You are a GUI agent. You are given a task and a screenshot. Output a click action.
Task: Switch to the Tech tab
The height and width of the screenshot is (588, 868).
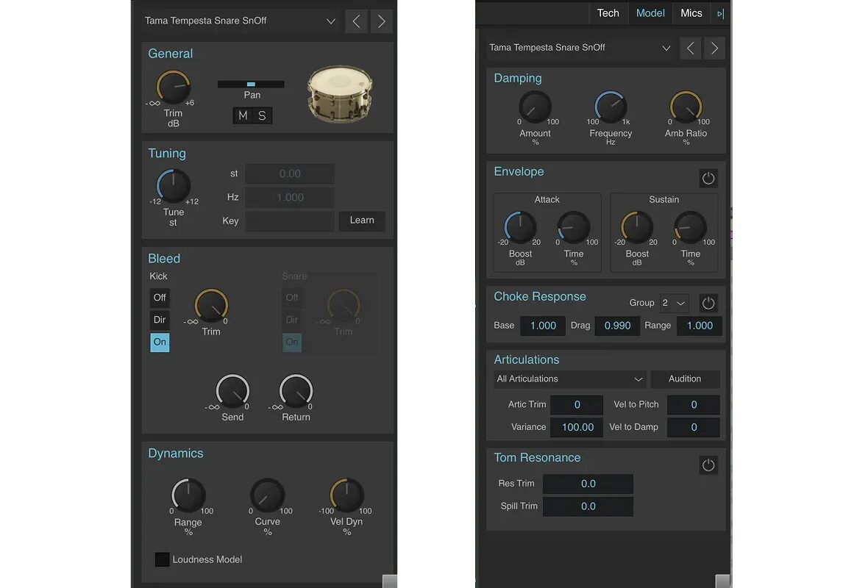[608, 13]
